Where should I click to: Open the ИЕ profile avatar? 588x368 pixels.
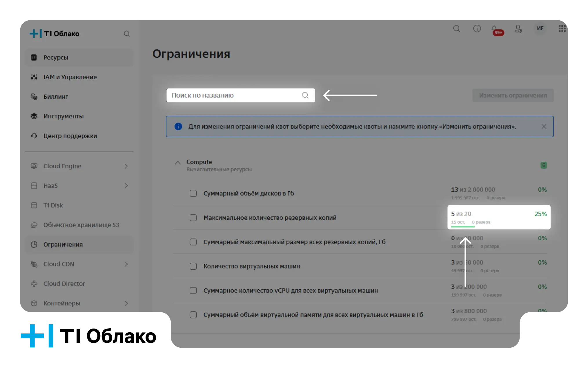coord(540,28)
